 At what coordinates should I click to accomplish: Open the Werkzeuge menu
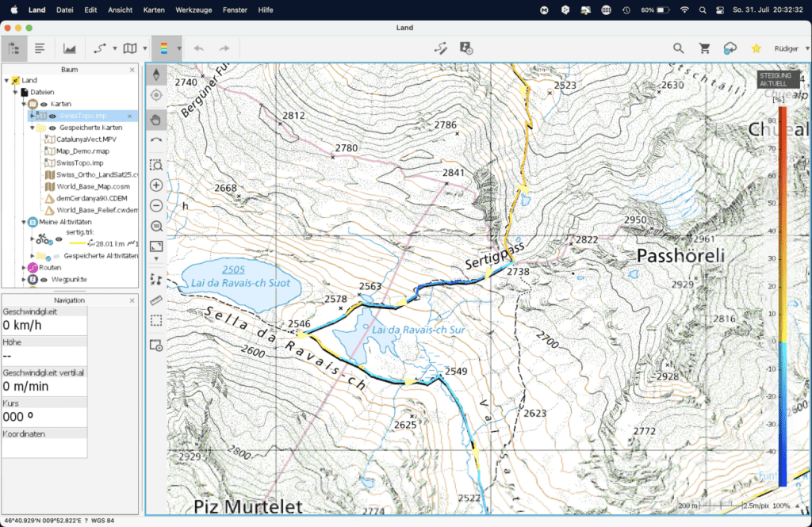coord(193,10)
